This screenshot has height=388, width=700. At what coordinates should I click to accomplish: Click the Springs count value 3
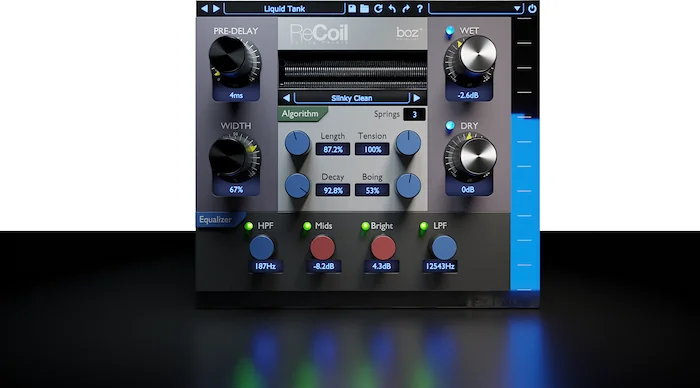click(414, 115)
